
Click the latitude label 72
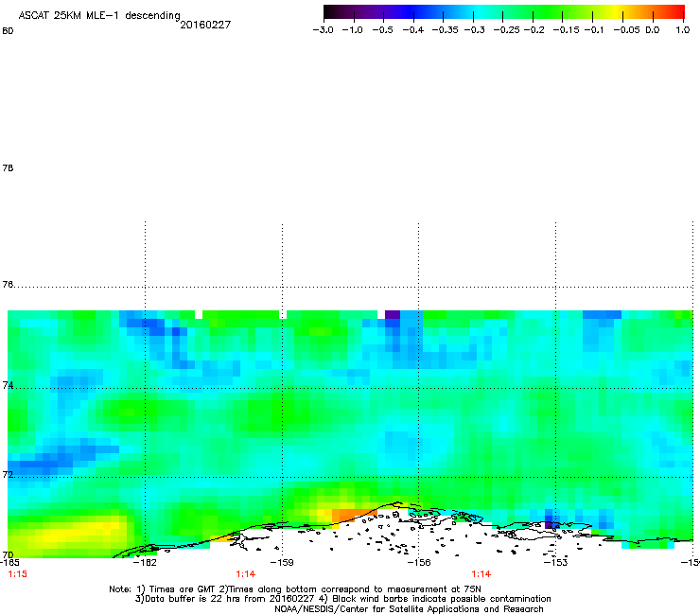tap(8, 474)
